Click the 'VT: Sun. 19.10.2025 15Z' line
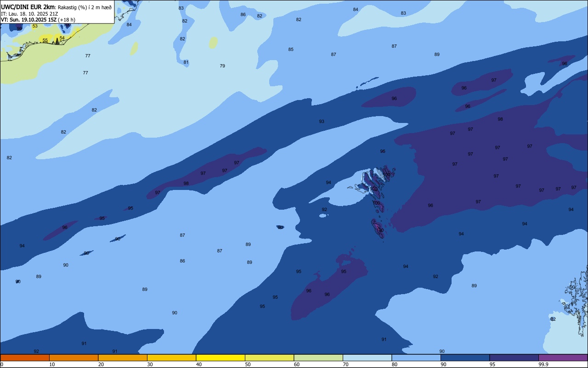This screenshot has width=588, height=368. (28, 20)
